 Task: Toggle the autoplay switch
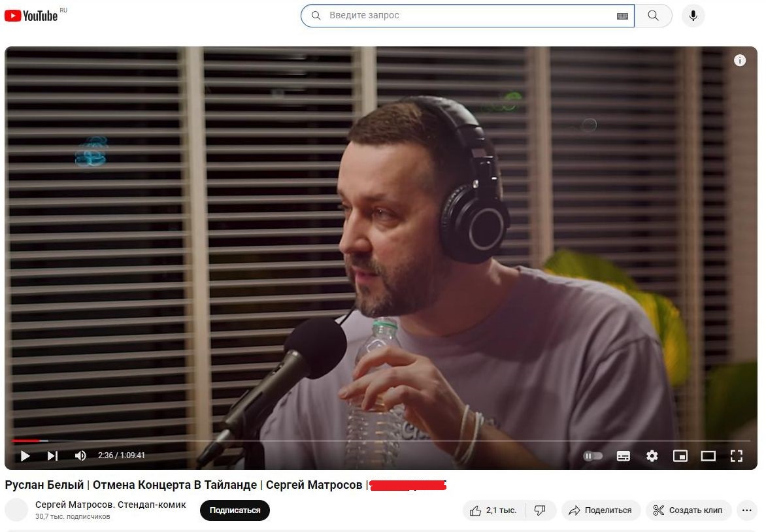pos(593,456)
